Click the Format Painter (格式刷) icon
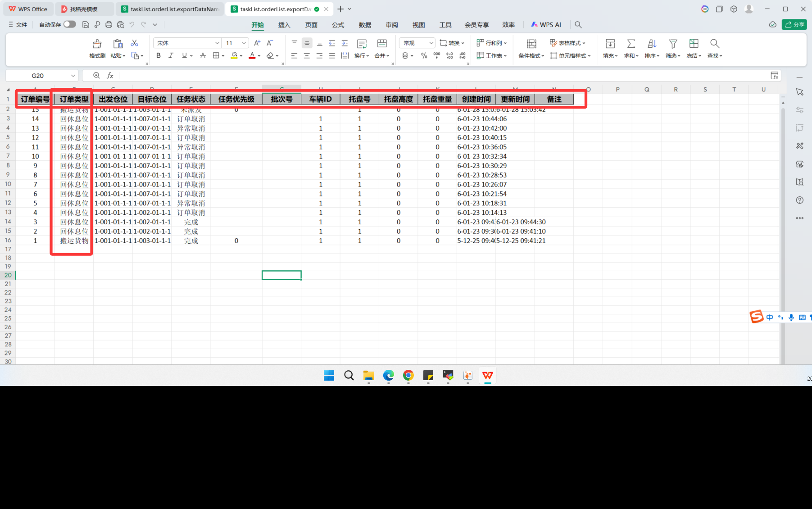812x509 pixels. [97, 44]
